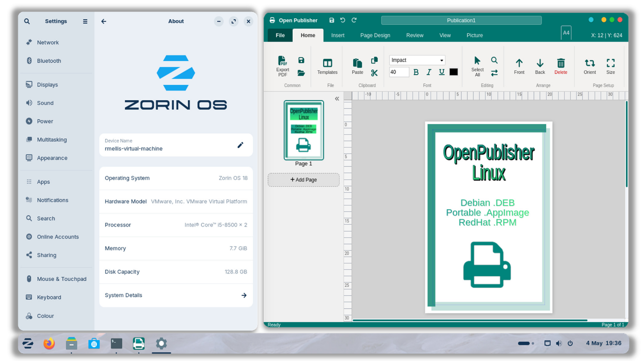Select the Page 1 thumbnail
The image size is (644, 361).
[304, 130]
